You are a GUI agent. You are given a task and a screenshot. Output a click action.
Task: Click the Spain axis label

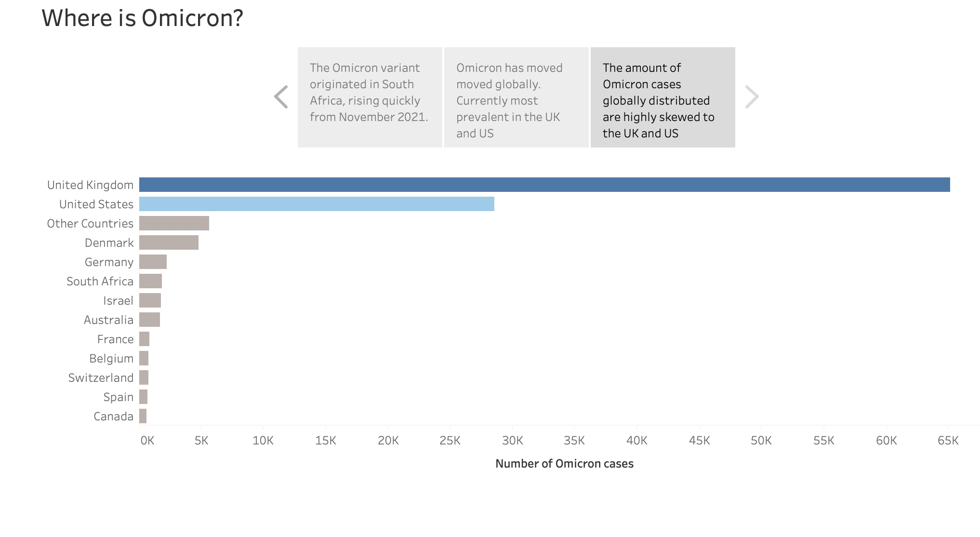point(118,397)
